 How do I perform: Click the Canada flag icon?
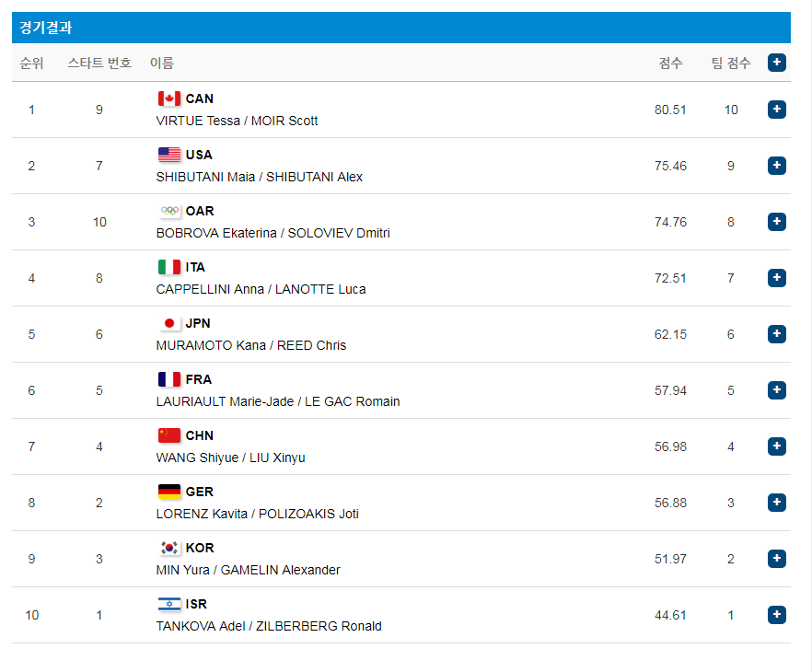point(169,98)
